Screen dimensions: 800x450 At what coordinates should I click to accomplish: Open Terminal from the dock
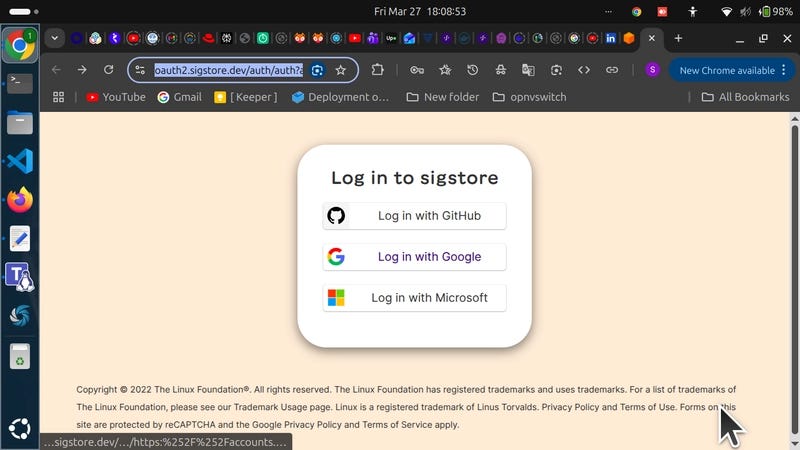[20, 84]
